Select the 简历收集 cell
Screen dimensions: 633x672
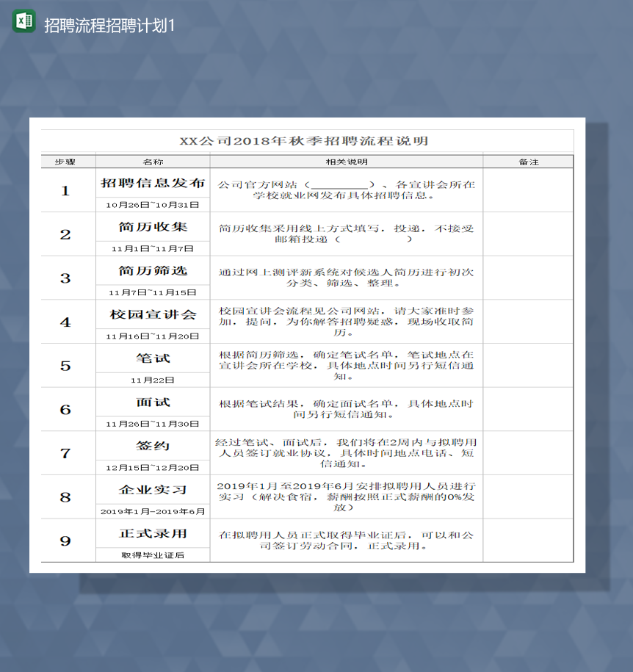[x=151, y=228]
